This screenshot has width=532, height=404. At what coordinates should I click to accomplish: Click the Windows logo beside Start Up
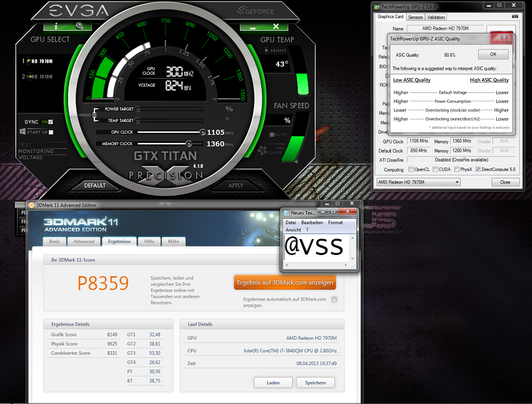(x=23, y=132)
